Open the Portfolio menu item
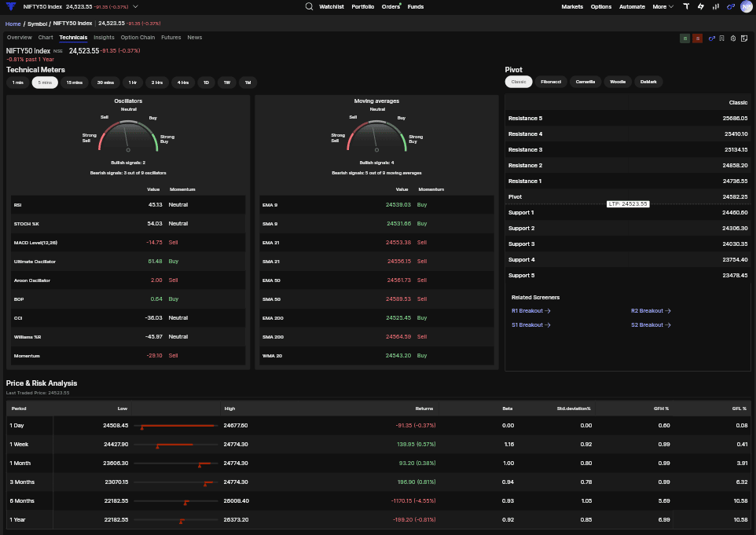The width and height of the screenshot is (756, 535). 362,7
